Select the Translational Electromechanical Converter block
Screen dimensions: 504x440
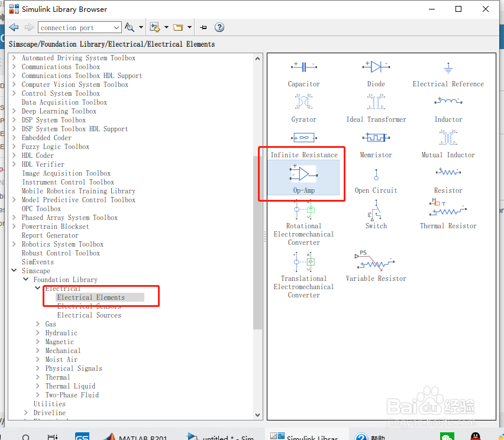pyautogui.click(x=303, y=275)
